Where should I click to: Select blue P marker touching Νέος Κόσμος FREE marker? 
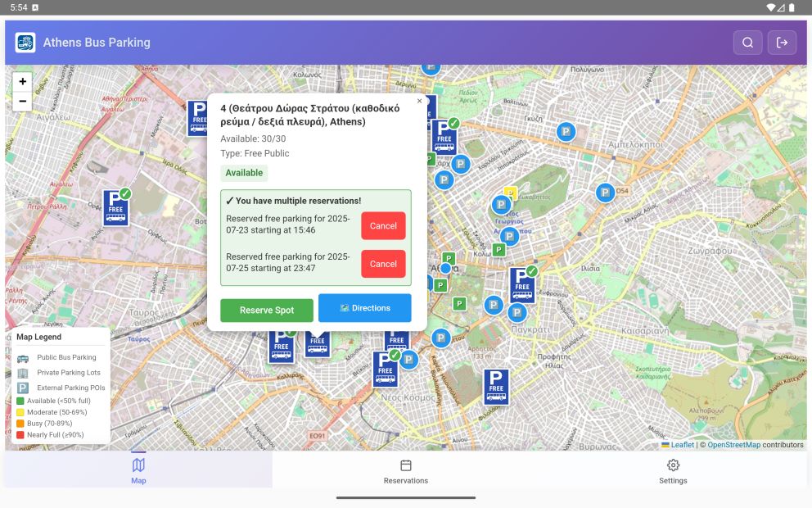[x=408, y=359]
